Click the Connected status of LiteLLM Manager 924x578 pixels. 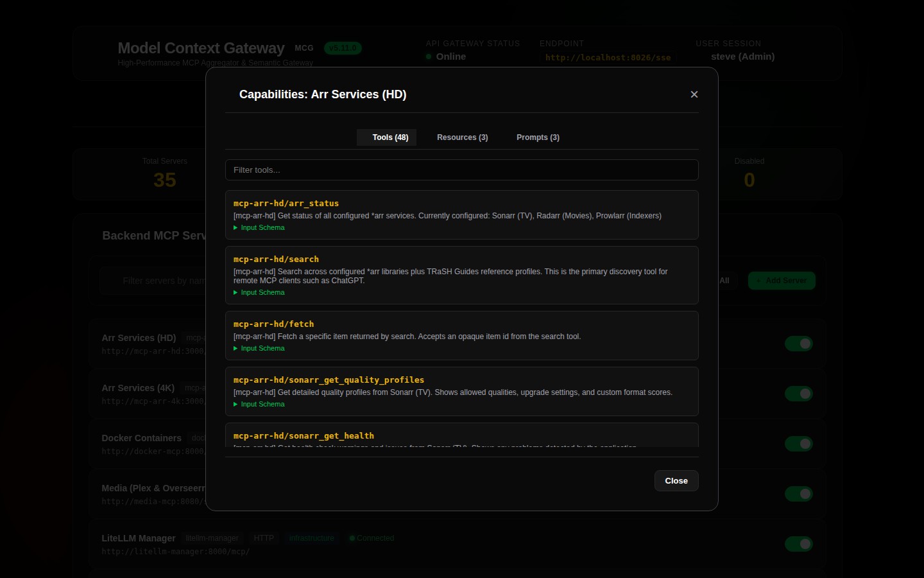(372, 538)
